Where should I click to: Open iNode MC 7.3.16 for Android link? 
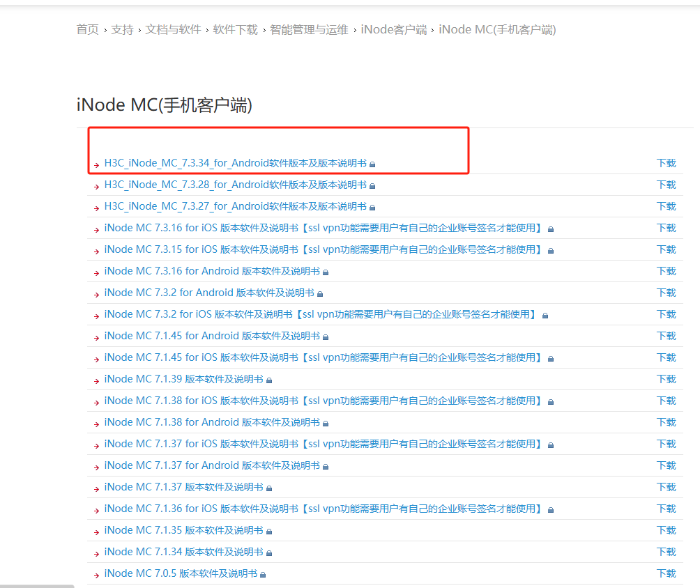coord(212,271)
